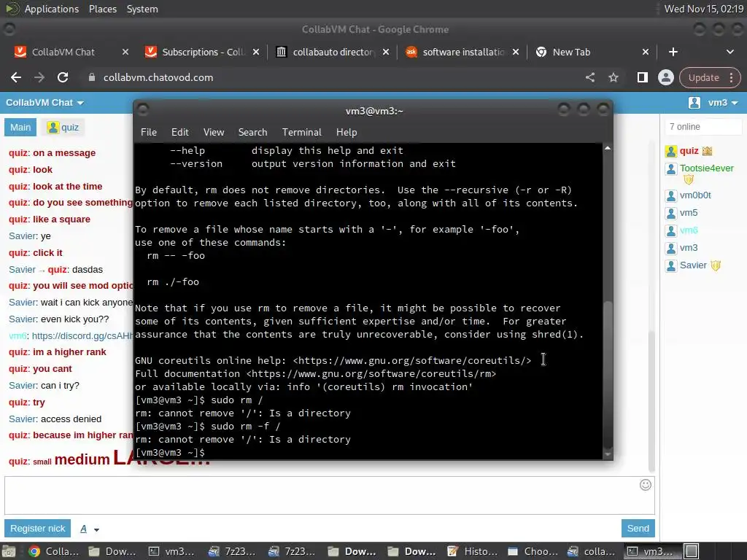Open the Applications menu in top panel
The image size is (747, 560).
[x=51, y=9]
